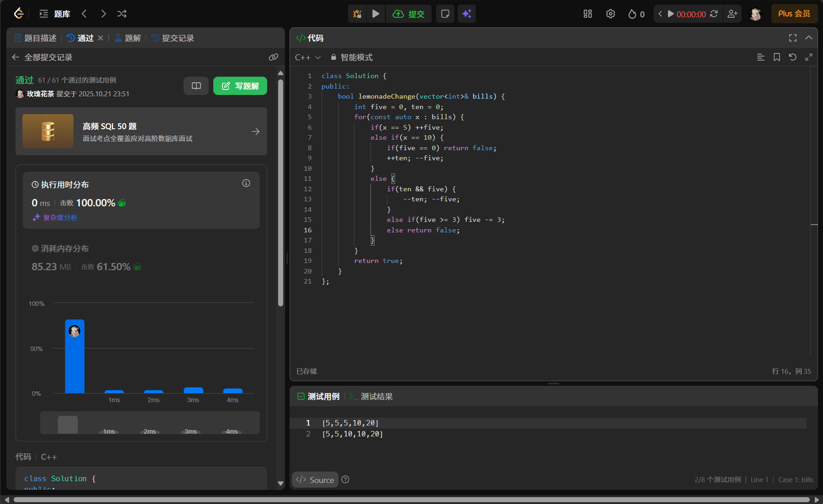Toggle 智能模式 editor mode
This screenshot has height=504, width=823.
(x=352, y=57)
